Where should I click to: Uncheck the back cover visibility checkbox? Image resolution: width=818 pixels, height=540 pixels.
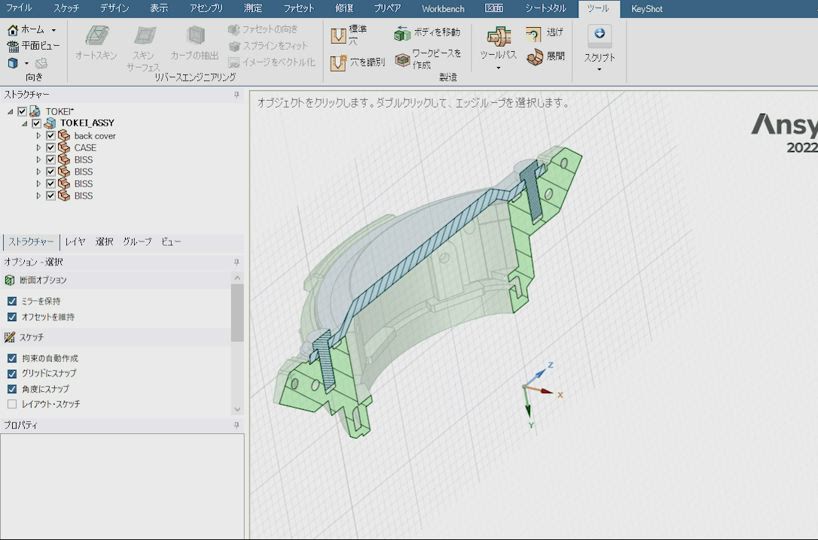click(x=51, y=136)
